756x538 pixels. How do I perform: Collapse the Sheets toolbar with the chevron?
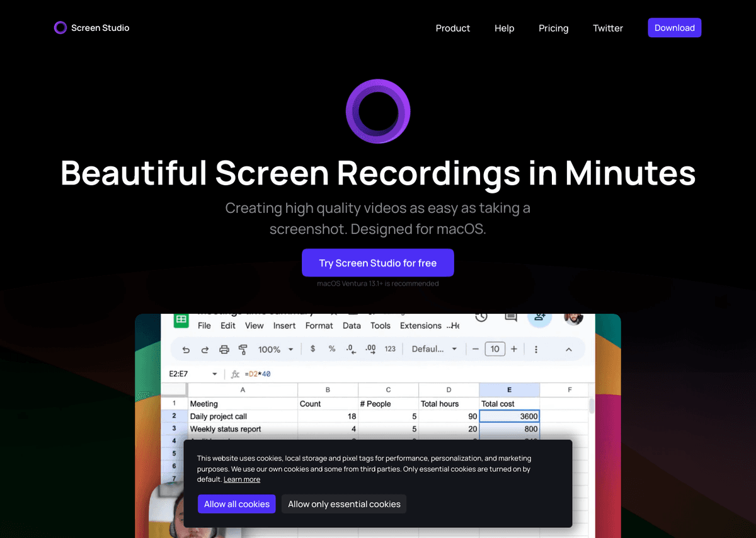point(568,349)
